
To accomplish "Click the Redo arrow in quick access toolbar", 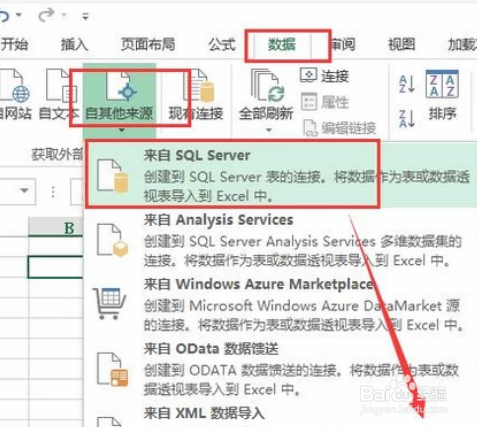I will coord(46,15).
